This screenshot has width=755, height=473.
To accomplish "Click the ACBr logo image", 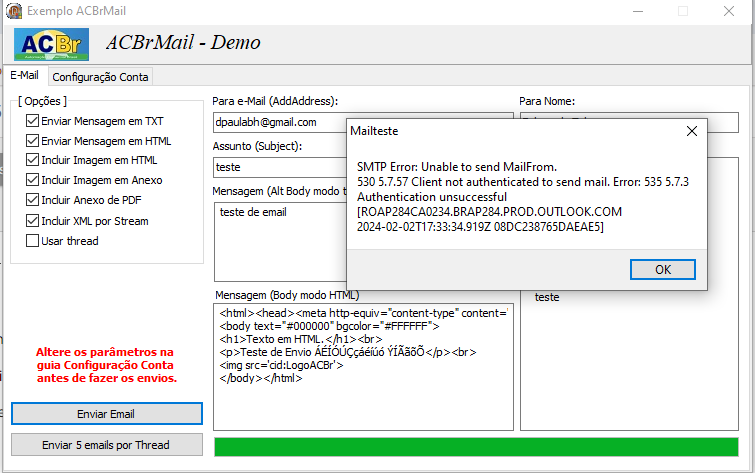I will [x=51, y=44].
